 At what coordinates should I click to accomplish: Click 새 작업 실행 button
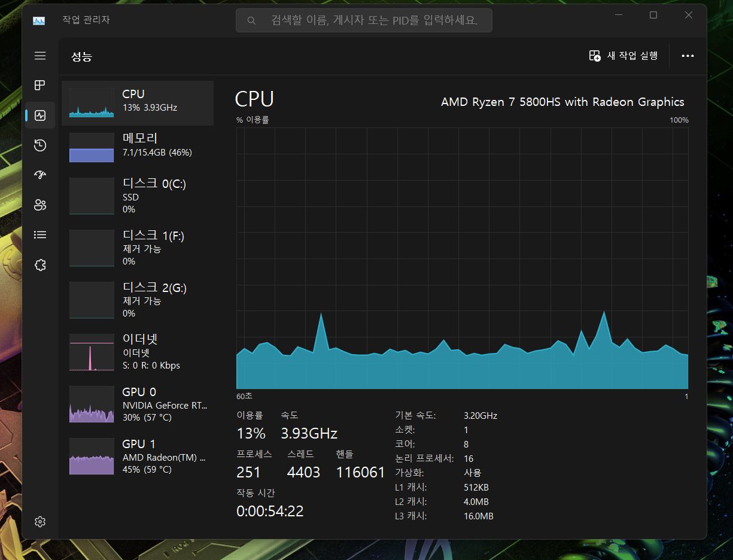(623, 56)
